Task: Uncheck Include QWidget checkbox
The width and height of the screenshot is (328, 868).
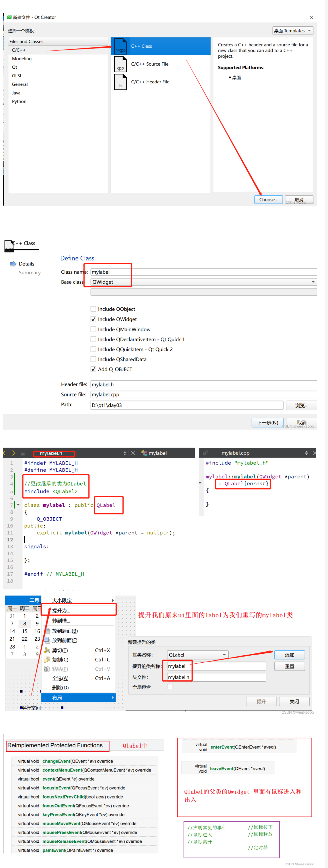Action: coord(93,319)
